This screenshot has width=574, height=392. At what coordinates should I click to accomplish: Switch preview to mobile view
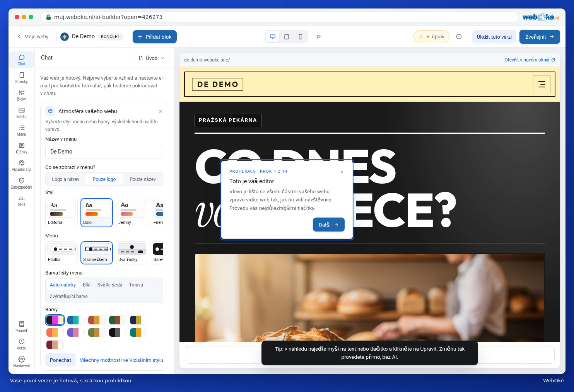[301, 37]
